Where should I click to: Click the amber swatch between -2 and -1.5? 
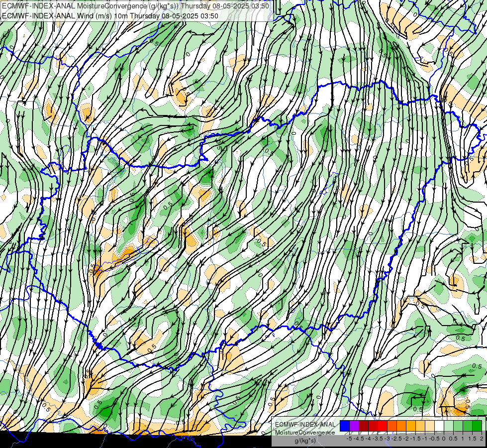click(x=411, y=426)
